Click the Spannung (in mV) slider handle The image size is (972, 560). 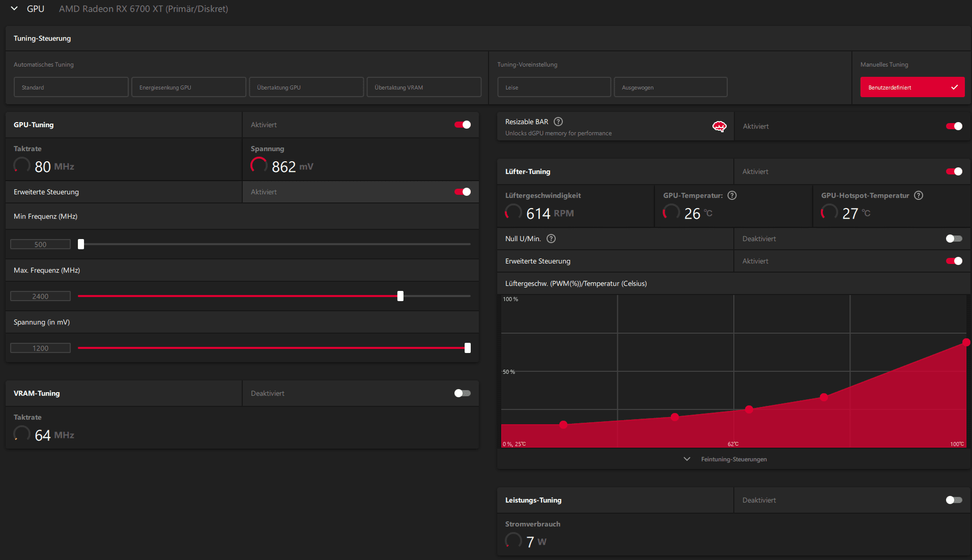coord(468,348)
